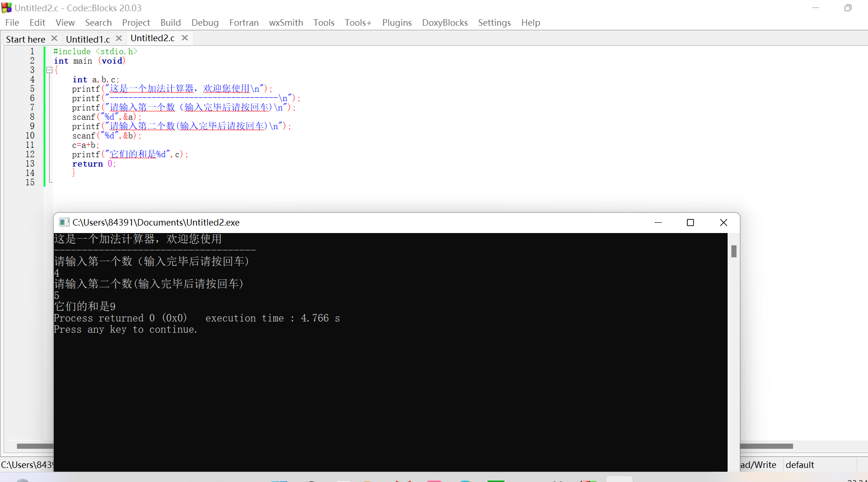Click the Code::Blocks logo in title bar

7,8
